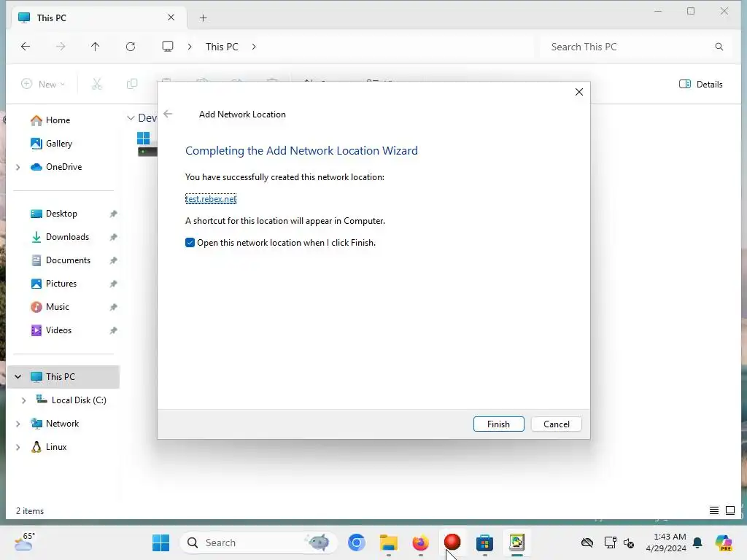Click the This PC breadcrumb
The image size is (747, 560).
222,47
